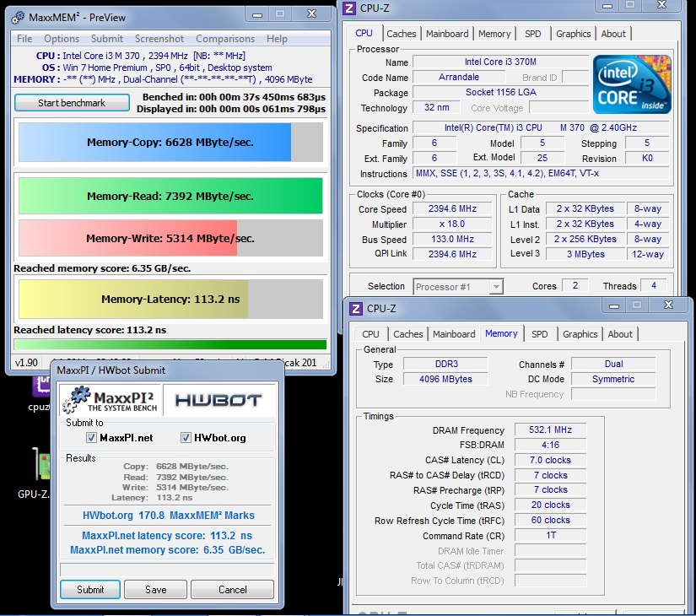Toggle the HWbot.org submit checkbox
Image resolution: width=696 pixels, height=616 pixels.
coord(186,438)
